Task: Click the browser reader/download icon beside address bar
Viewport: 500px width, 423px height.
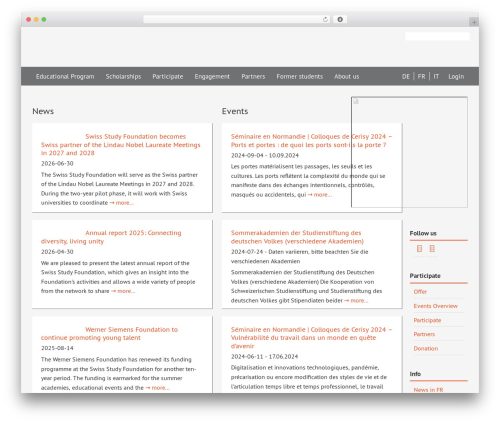Action: tap(340, 20)
